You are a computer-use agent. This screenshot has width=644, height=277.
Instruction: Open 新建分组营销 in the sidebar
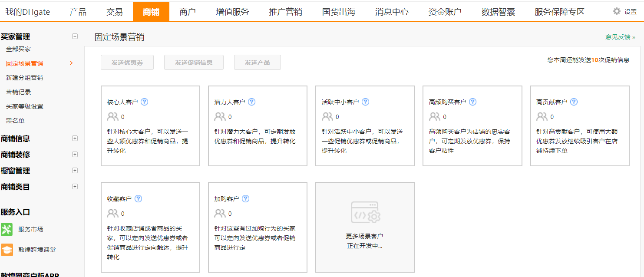24,78
